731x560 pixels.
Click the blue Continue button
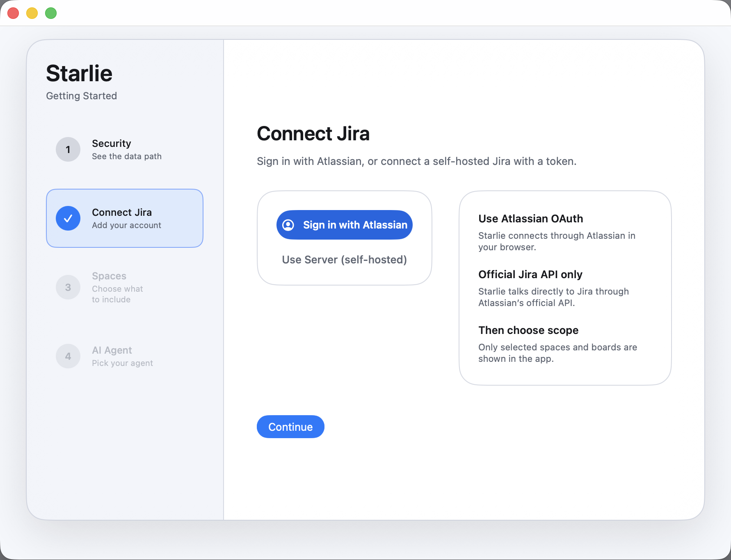(290, 427)
